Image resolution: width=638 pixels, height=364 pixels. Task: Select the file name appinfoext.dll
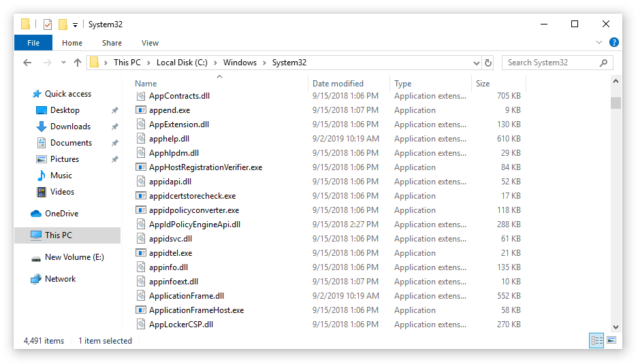174,282
